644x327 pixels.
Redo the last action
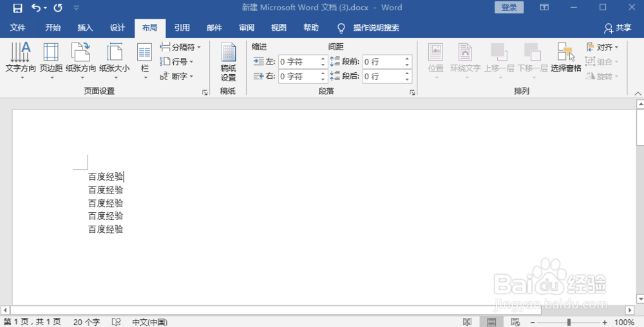click(58, 7)
